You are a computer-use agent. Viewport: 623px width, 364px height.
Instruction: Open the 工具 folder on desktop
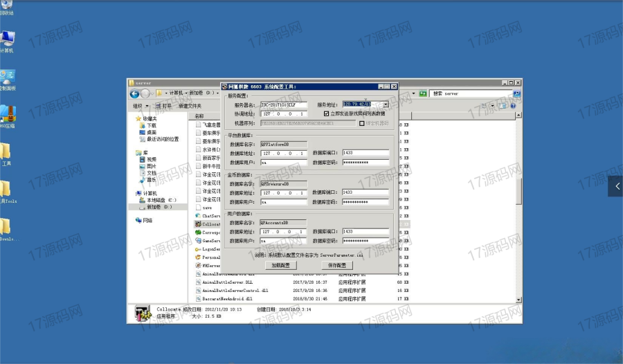click(6, 154)
